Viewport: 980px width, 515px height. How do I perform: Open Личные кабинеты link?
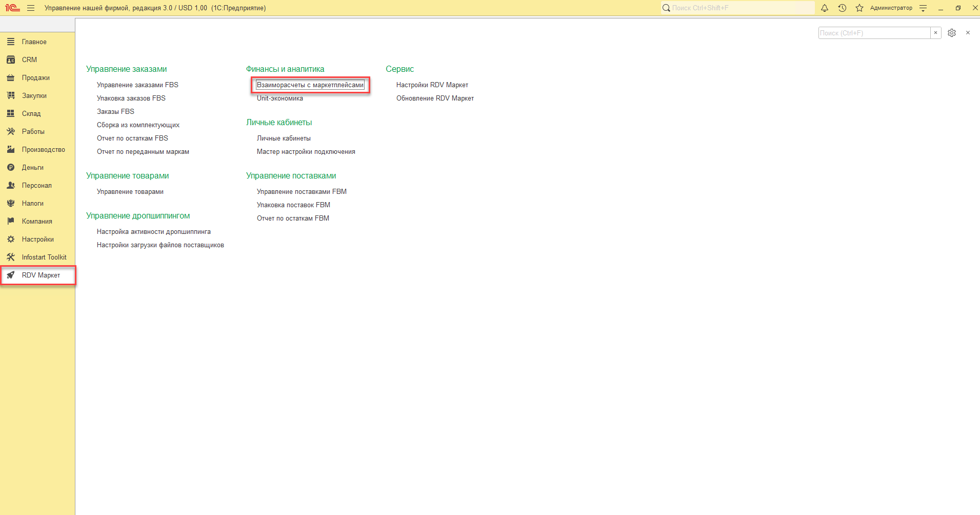pos(284,138)
